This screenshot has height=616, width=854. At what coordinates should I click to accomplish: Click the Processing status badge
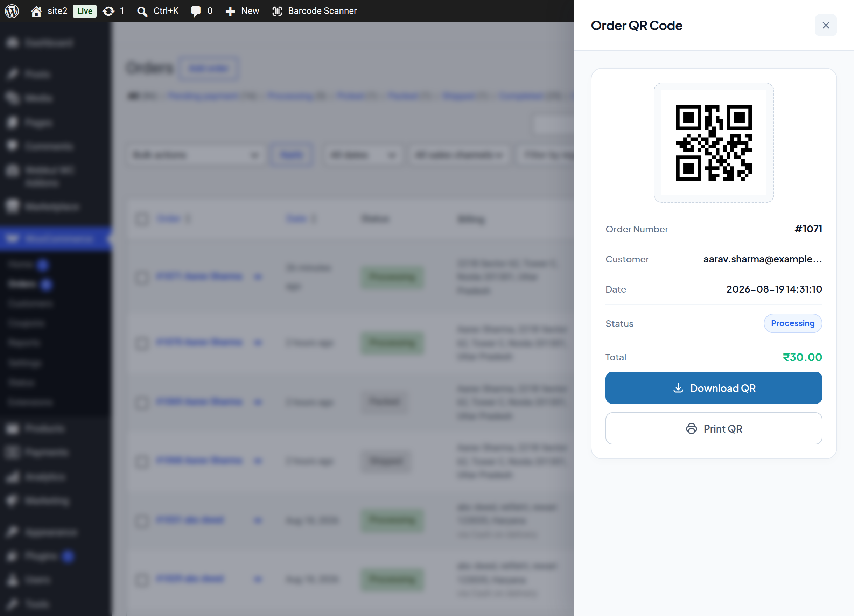point(793,323)
